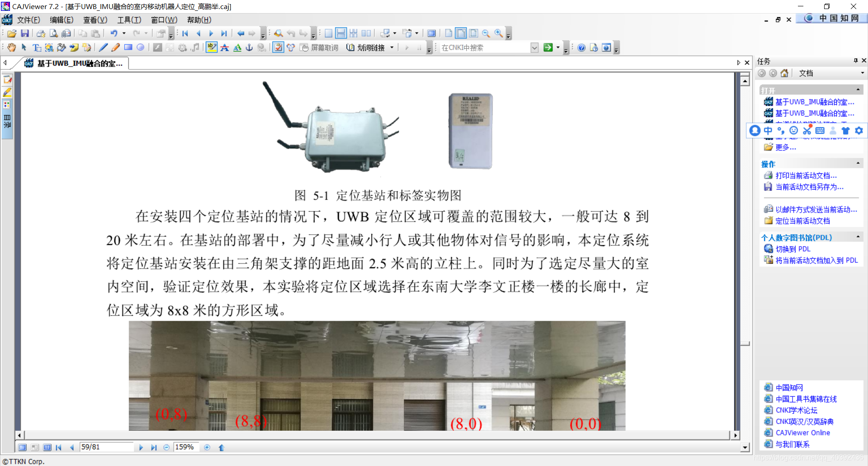The height and width of the screenshot is (466, 868).
Task: Click the 59/81 page number field
Action: (x=107, y=447)
